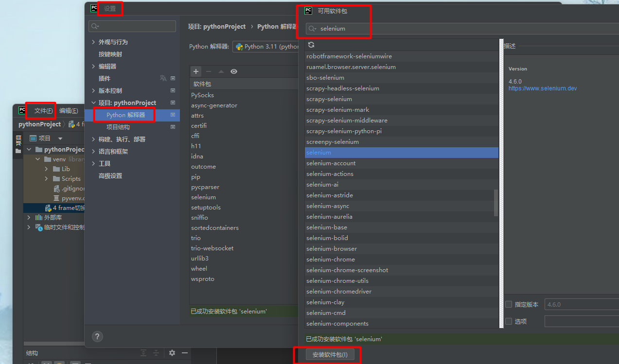619x364 pixels.
Task: Select 插件 in settings sidebar
Action: (x=105, y=78)
